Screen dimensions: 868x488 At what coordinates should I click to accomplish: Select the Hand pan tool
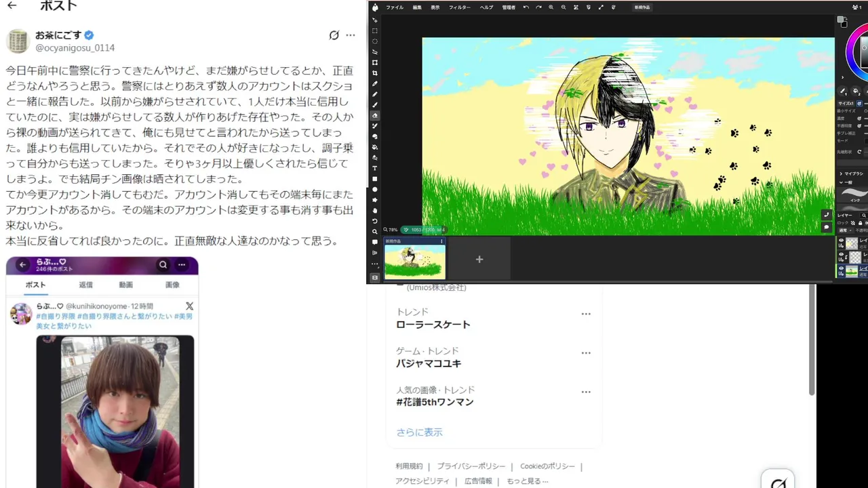(375, 210)
